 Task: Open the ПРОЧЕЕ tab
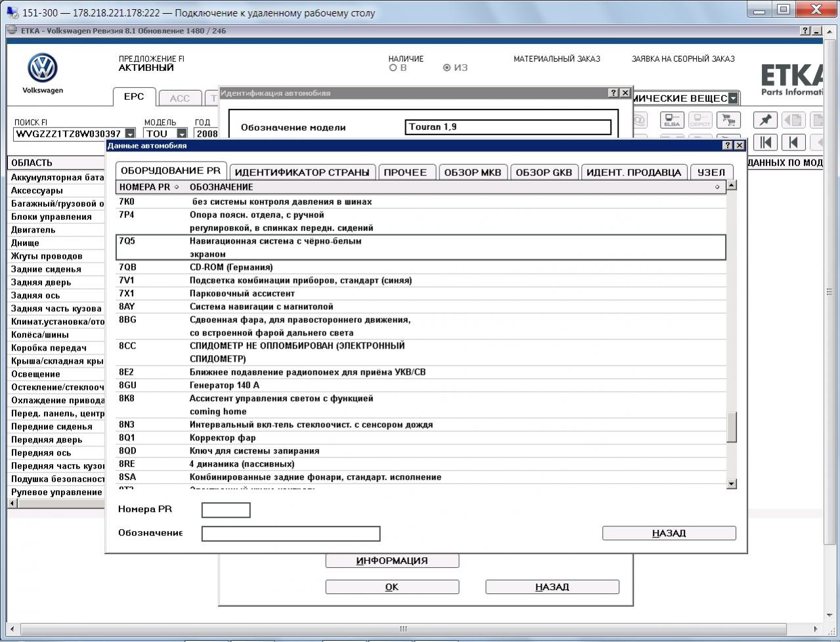(405, 172)
